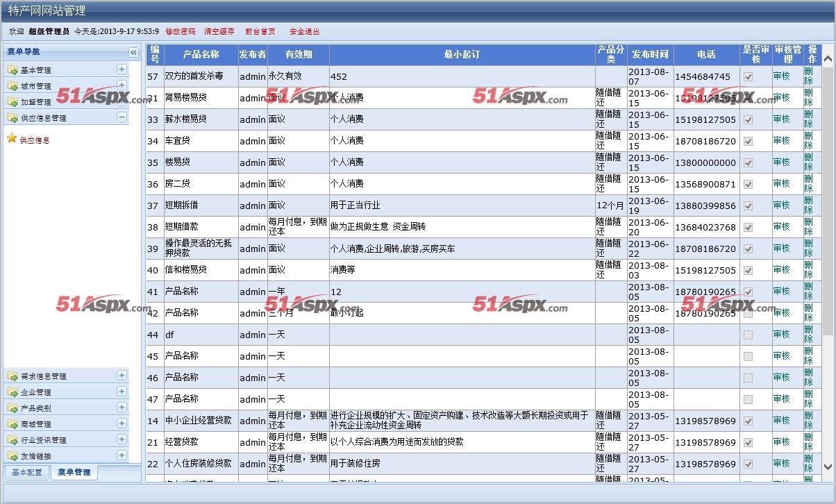Click 审核 for 车宜贷 row
Screen dimensions: 836x504
782,141
